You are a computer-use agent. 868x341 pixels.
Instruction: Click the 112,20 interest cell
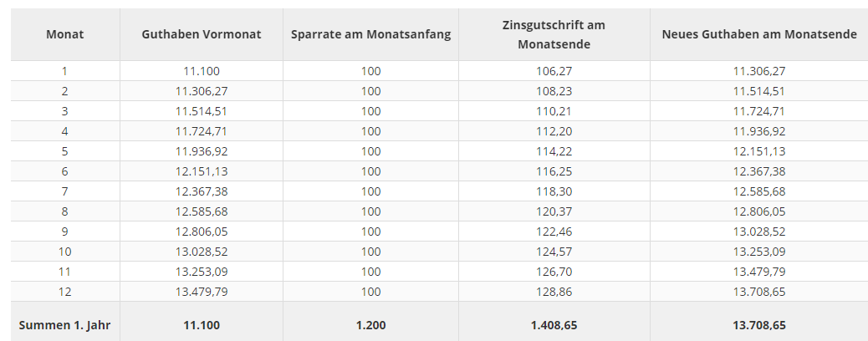pos(554,131)
